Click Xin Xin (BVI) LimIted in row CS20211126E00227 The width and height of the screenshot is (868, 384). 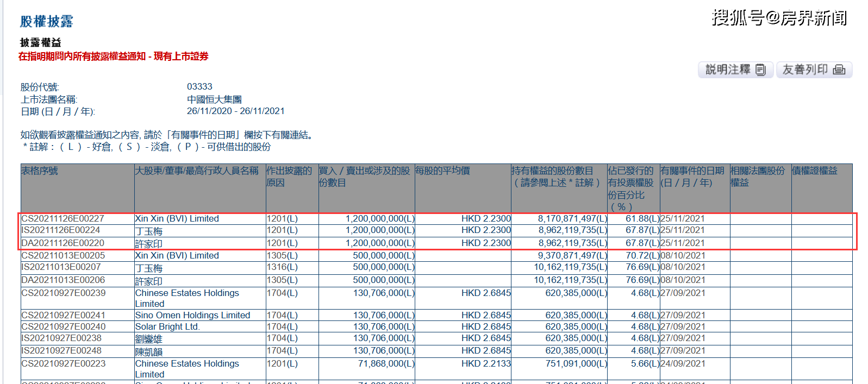pos(177,219)
